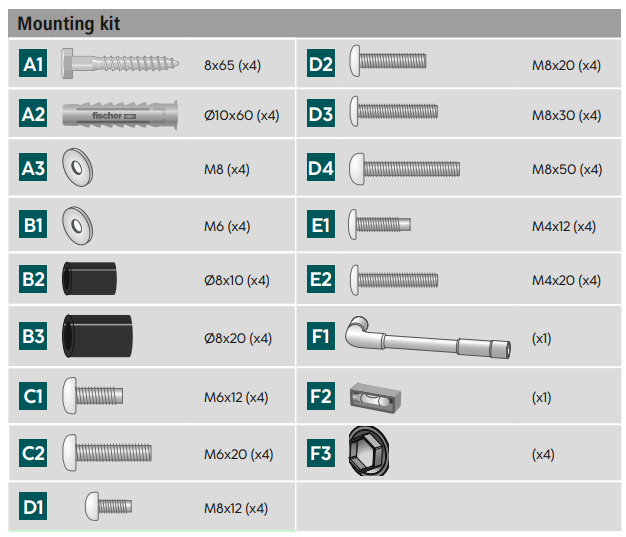
Task: Select the spirit level icon in row F2
Action: (374, 397)
